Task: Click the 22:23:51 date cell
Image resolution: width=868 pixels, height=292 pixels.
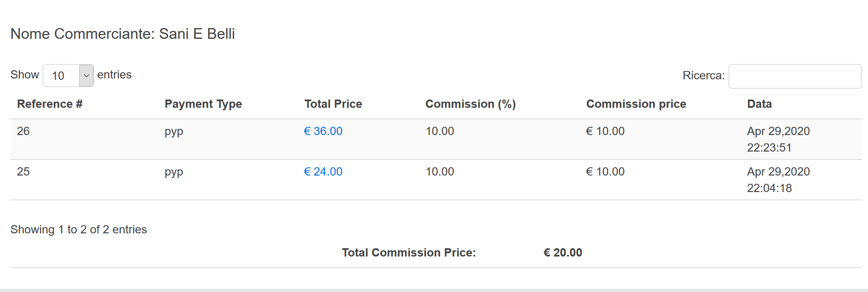Action: point(769,148)
